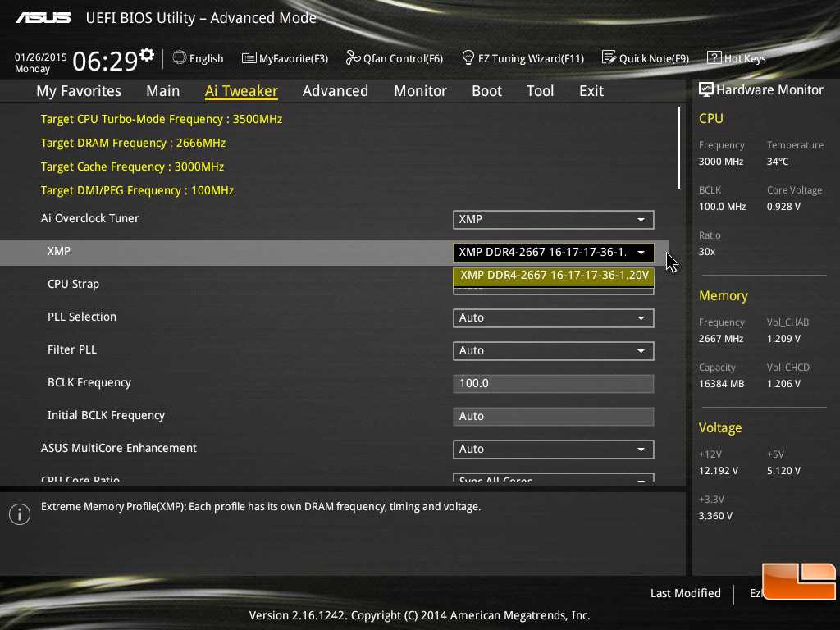The image size is (840, 630).
Task: Click the English language button
Action: coord(206,58)
